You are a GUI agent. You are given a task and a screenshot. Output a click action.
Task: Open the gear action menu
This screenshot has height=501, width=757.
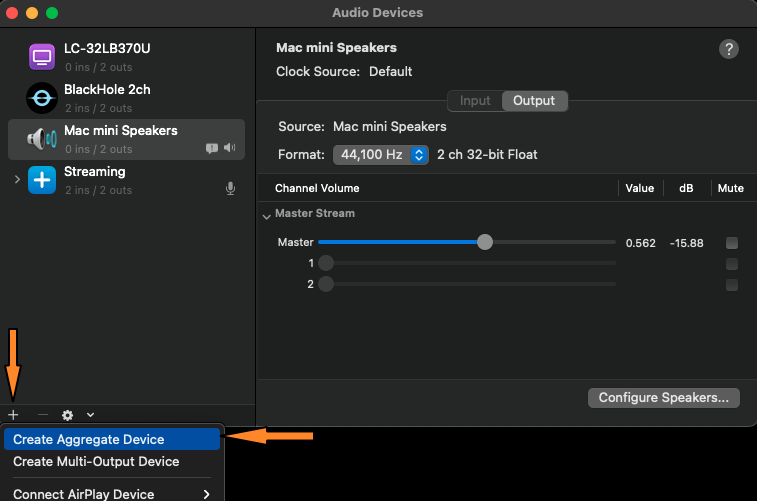pos(68,415)
